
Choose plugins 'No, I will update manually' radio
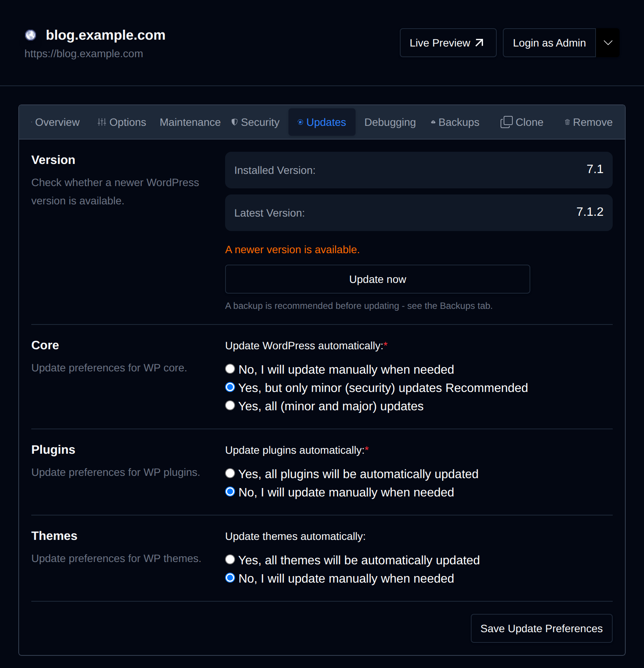point(230,491)
